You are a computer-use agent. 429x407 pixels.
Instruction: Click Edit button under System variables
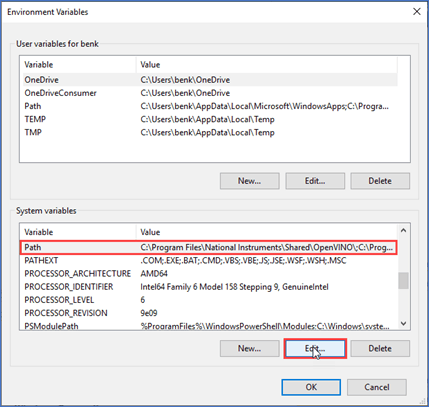(315, 349)
